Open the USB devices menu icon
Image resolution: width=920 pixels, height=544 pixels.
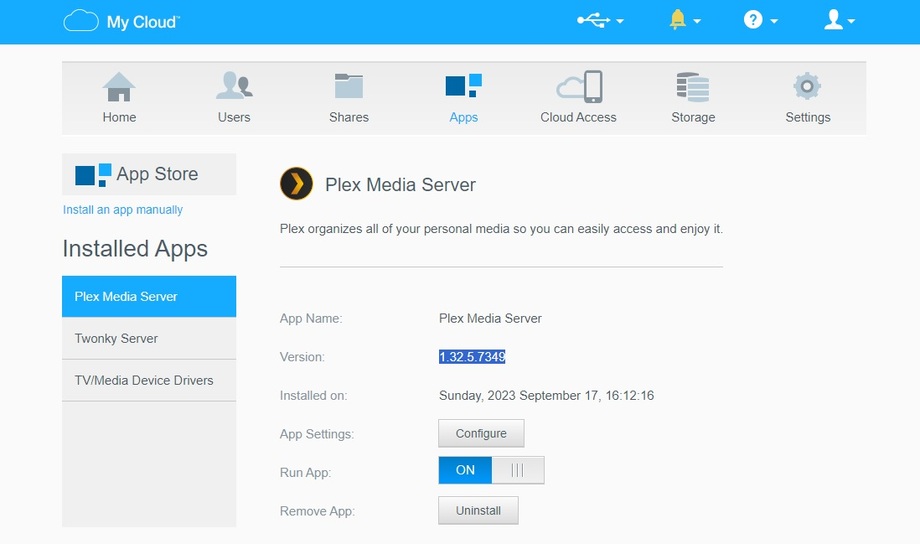coord(593,21)
